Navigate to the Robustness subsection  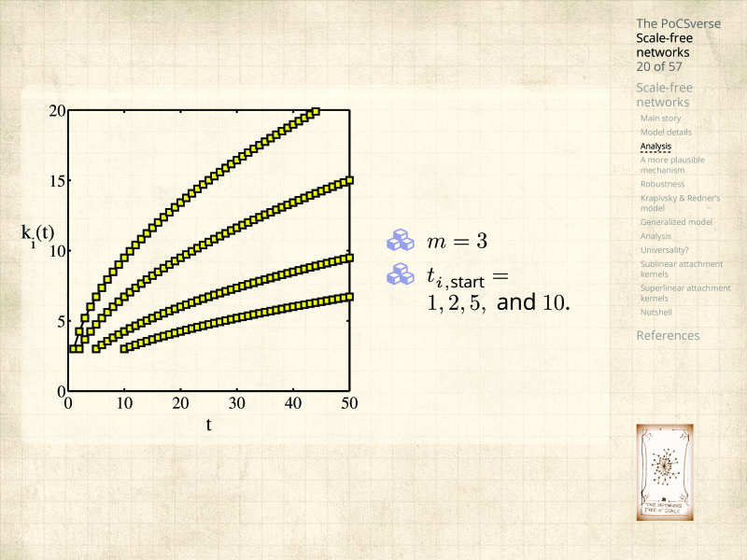[x=662, y=184]
